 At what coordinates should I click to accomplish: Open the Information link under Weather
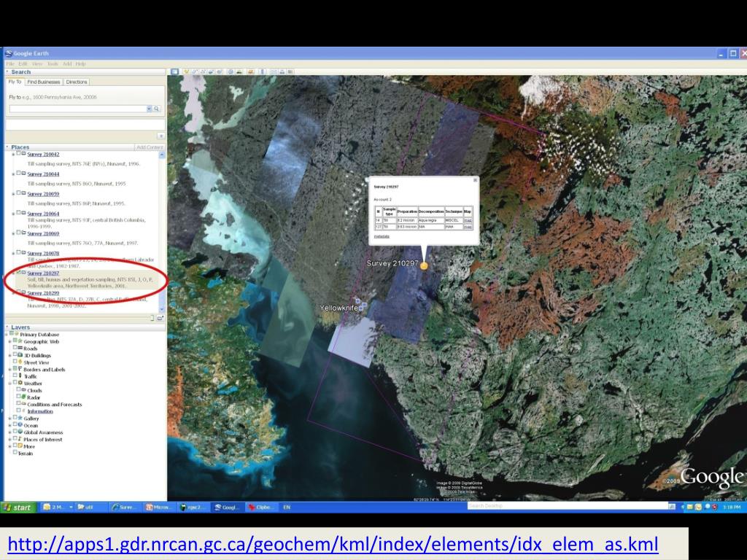point(40,411)
